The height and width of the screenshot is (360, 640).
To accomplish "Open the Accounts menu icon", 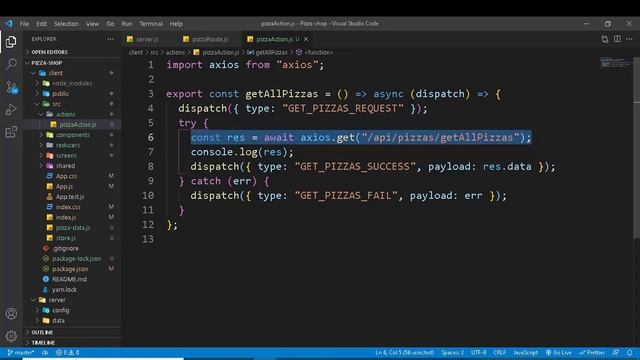I will click(11, 313).
